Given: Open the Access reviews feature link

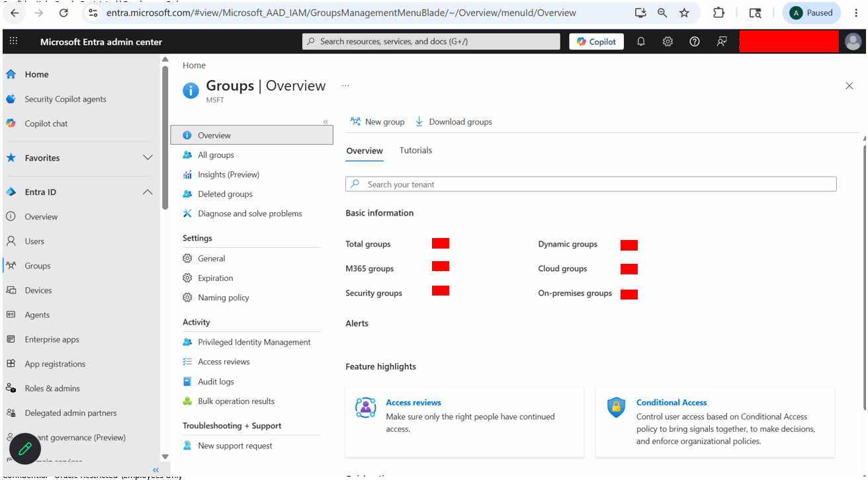Looking at the screenshot, I should pyautogui.click(x=413, y=403).
